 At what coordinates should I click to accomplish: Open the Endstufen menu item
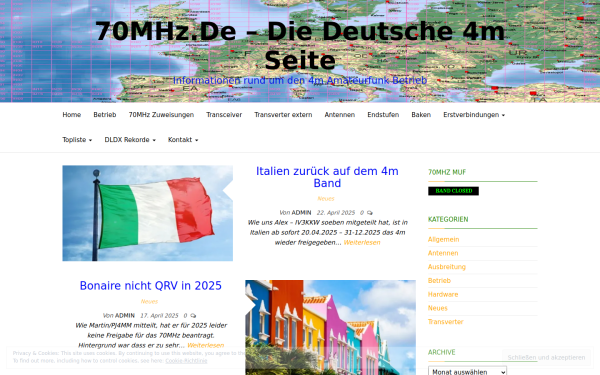tap(383, 115)
